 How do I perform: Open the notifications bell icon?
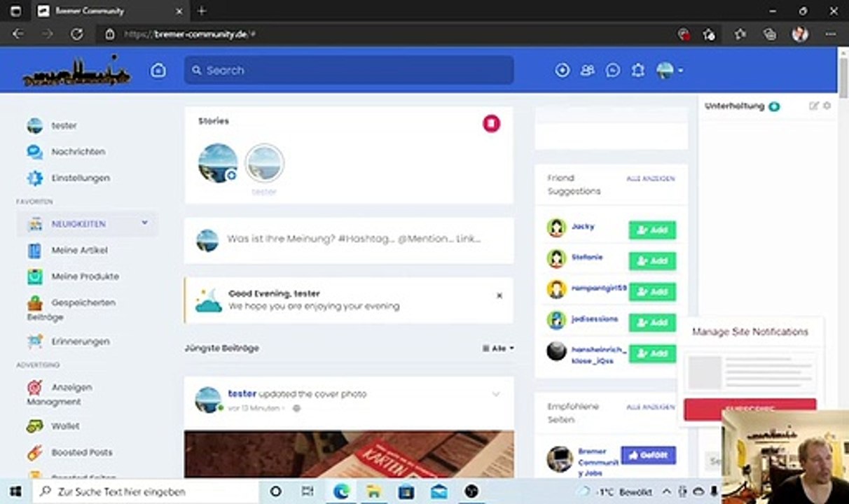[637, 70]
